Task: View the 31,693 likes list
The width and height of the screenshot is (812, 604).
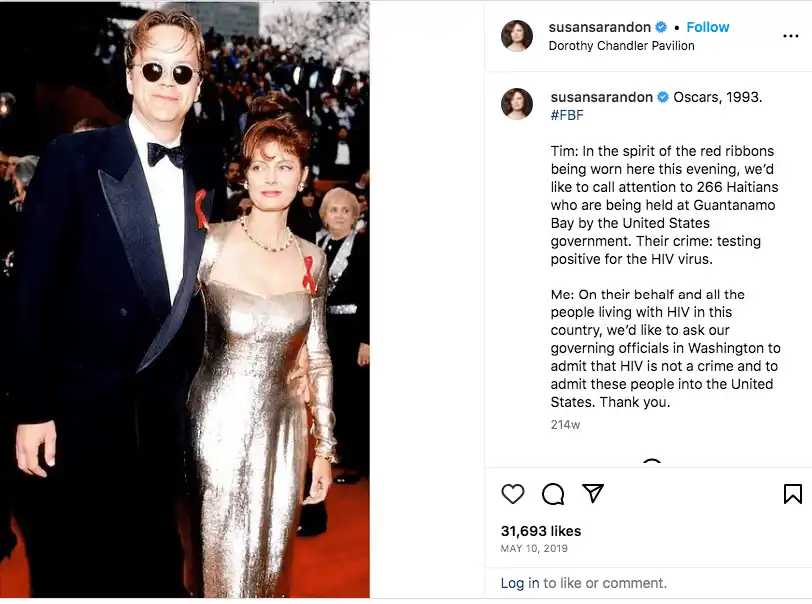Action: point(540,531)
